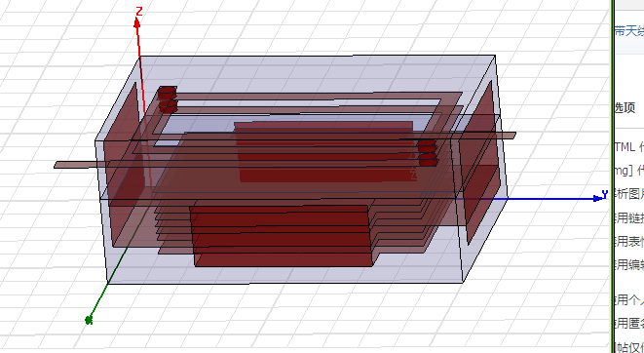Click the blue Y axis arrowhead
Image resolution: width=644 pixels, height=353 pixels.
[598, 199]
